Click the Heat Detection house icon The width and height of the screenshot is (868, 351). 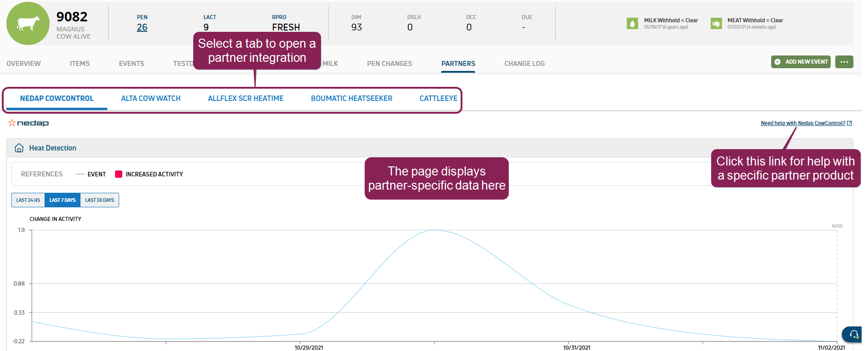19,148
